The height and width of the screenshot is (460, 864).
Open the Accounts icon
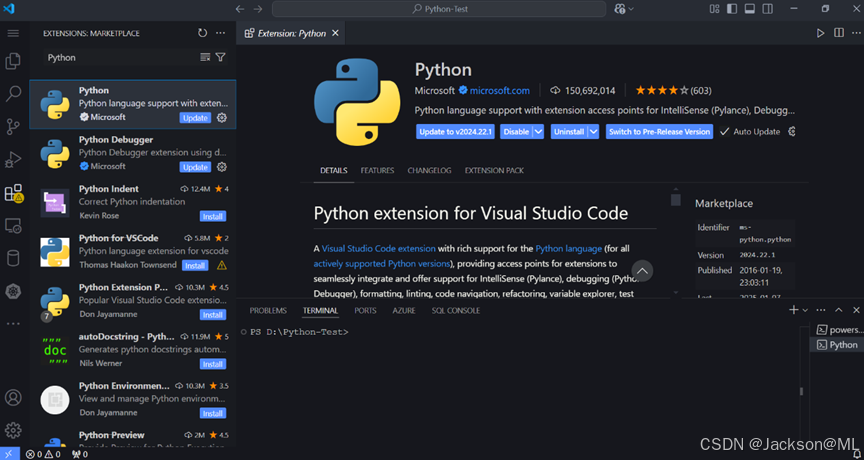13,397
